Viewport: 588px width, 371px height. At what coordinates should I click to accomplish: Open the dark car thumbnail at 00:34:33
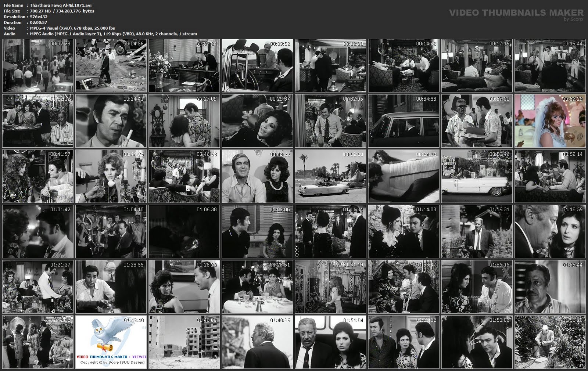pos(404,121)
